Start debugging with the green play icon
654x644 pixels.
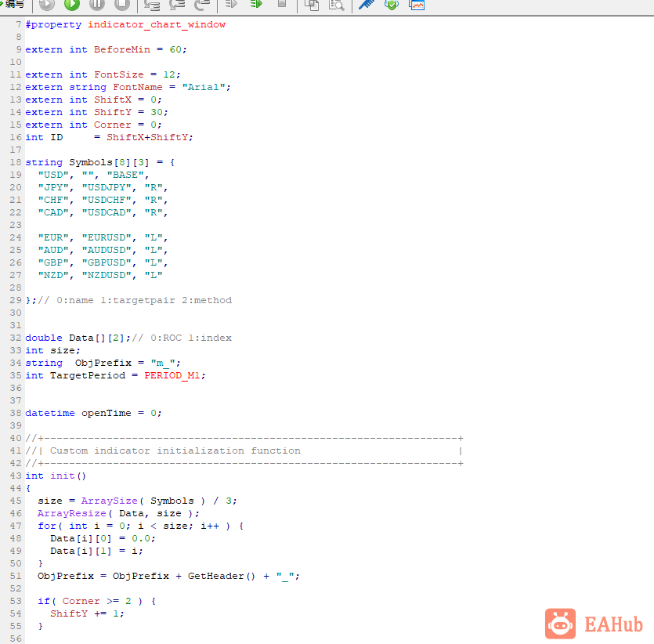(x=72, y=4)
